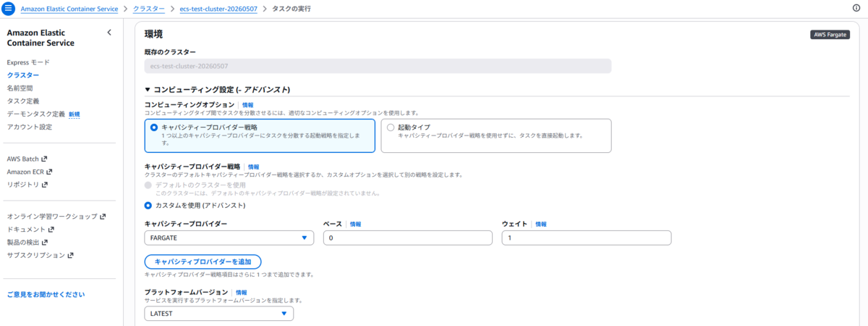This screenshot has width=868, height=326.
Task: Click the ベース input field
Action: pyautogui.click(x=408, y=238)
